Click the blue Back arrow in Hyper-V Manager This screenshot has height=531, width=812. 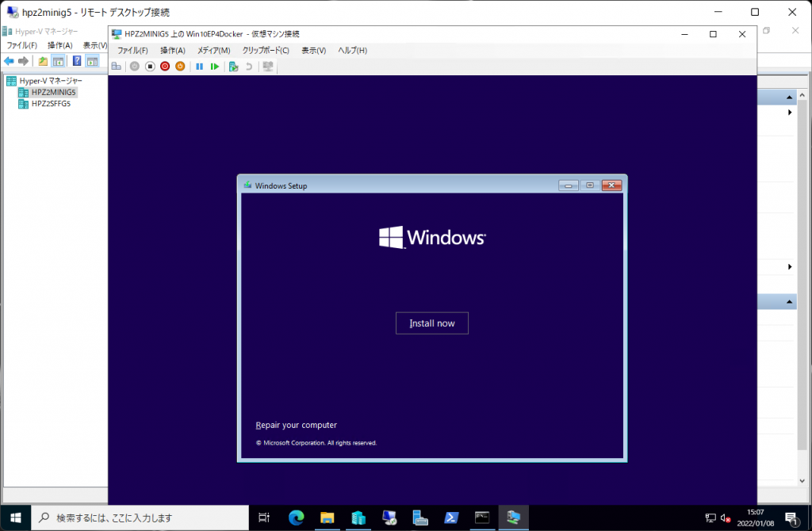tap(10, 61)
